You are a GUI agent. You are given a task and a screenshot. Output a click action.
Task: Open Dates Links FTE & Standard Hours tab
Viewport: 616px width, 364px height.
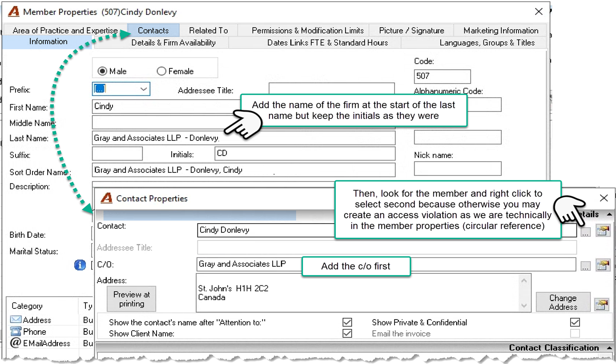coord(327,43)
